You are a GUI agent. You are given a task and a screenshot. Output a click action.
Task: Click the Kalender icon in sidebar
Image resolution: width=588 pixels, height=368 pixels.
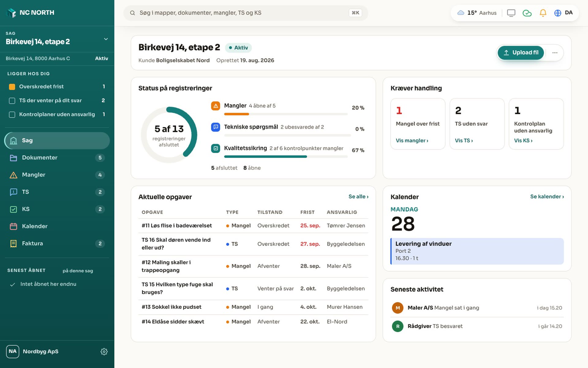click(x=13, y=226)
